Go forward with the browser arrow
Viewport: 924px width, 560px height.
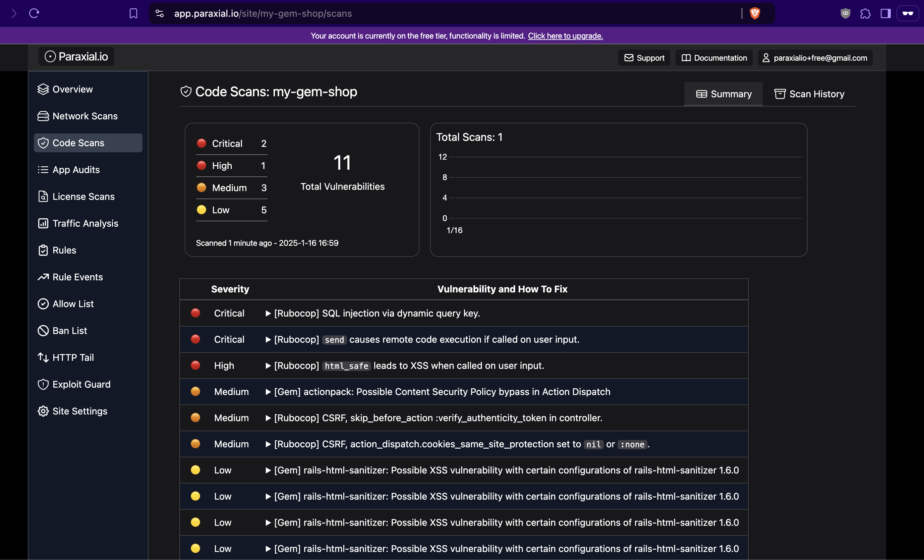tap(14, 13)
